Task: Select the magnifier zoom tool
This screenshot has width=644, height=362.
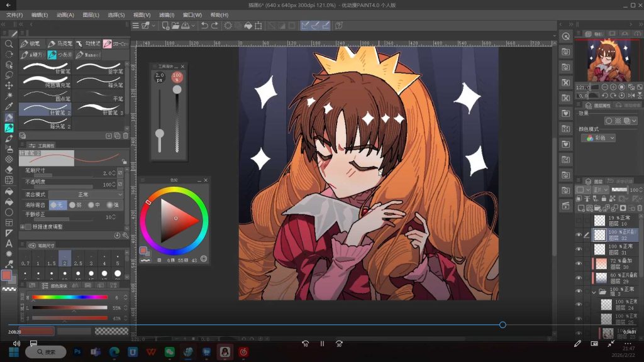Action: (x=9, y=44)
